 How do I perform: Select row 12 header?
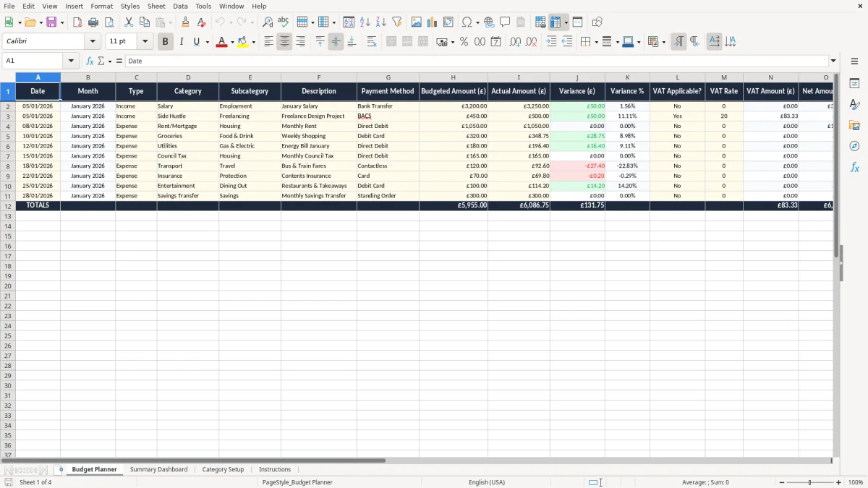pyautogui.click(x=8, y=206)
